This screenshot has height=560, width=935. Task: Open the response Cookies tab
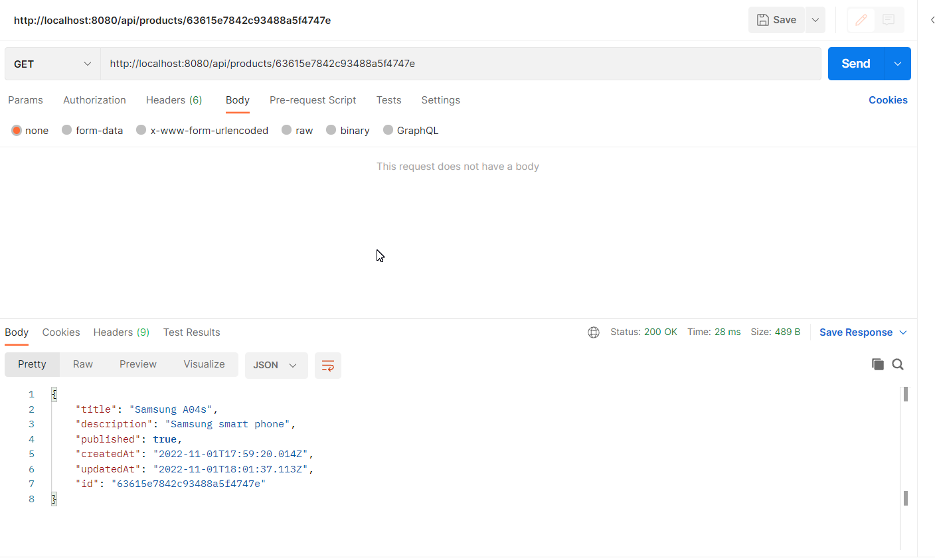61,332
